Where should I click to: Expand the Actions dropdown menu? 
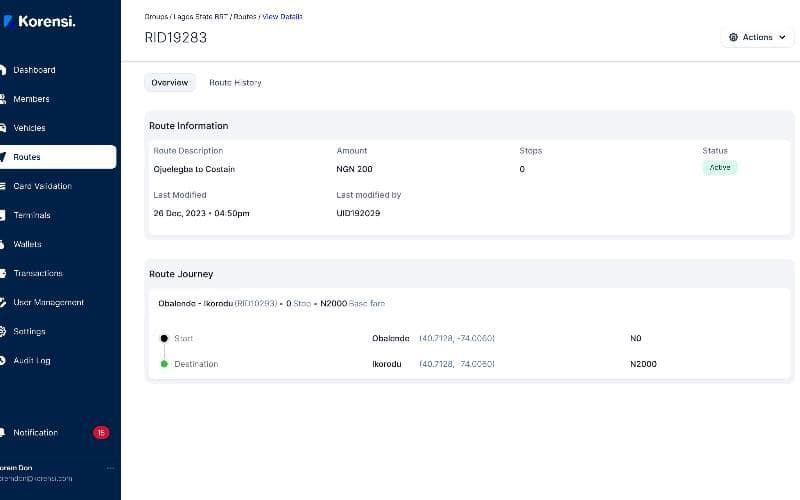coord(758,37)
